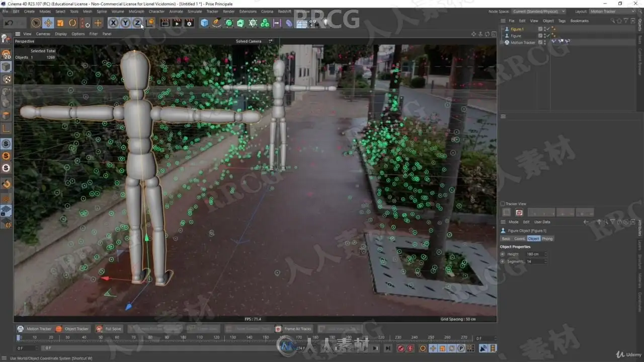Toggle the Figure object's enable checkmark

coord(547,36)
